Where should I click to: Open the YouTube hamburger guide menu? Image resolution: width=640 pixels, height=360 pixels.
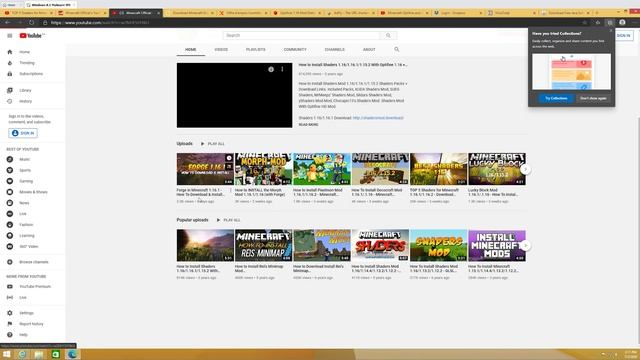pos(10,36)
